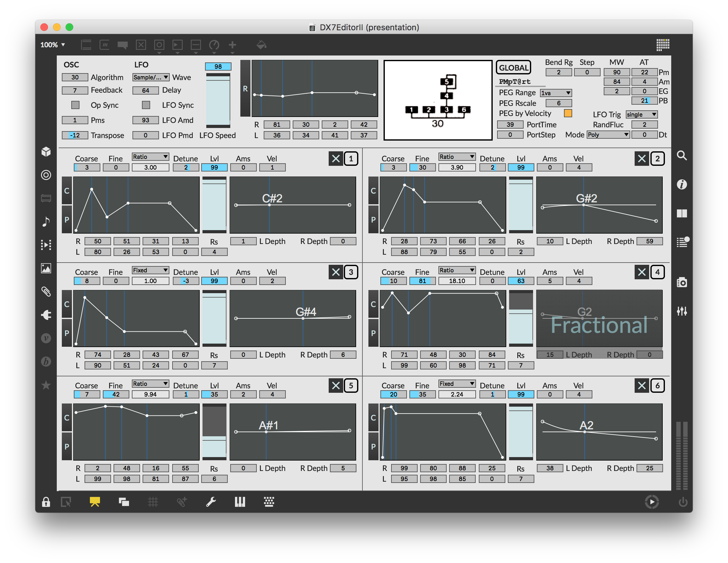The width and height of the screenshot is (728, 563).
Task: Click operator 1 level vertical slider
Action: coord(214,205)
